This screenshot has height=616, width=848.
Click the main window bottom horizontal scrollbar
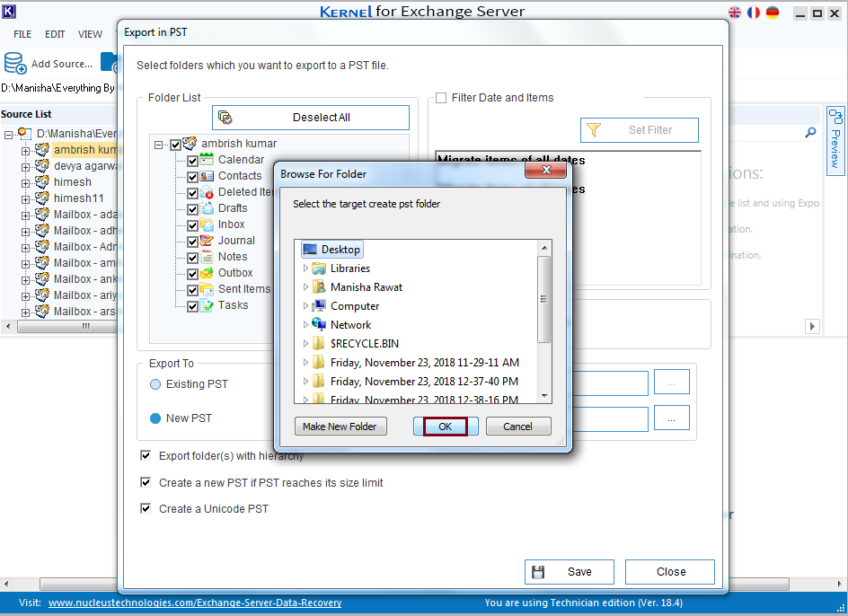pos(423,584)
